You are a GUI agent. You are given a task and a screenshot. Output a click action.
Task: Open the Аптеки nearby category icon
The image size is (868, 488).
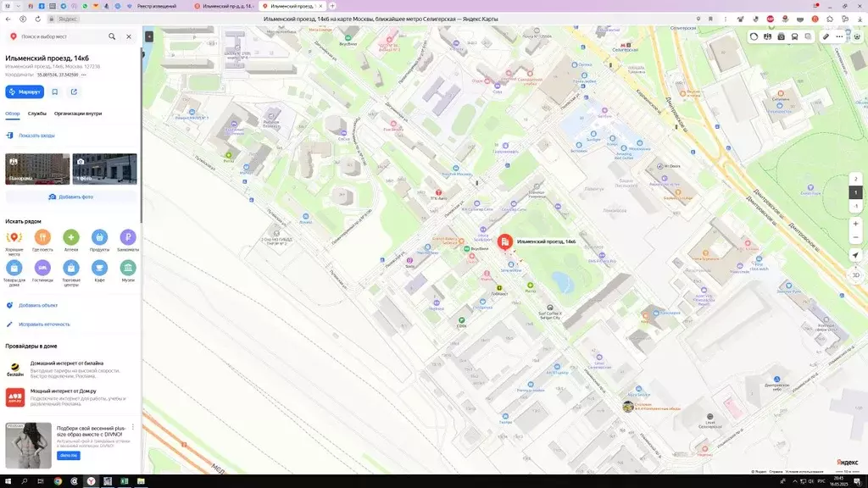click(71, 237)
